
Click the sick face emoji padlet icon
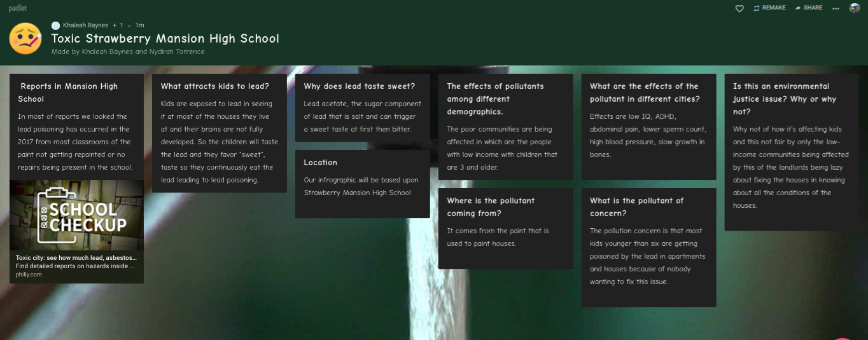(25, 38)
